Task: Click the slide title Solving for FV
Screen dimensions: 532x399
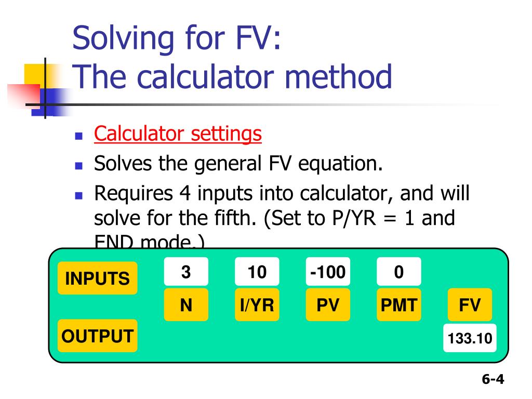Action: [x=177, y=38]
